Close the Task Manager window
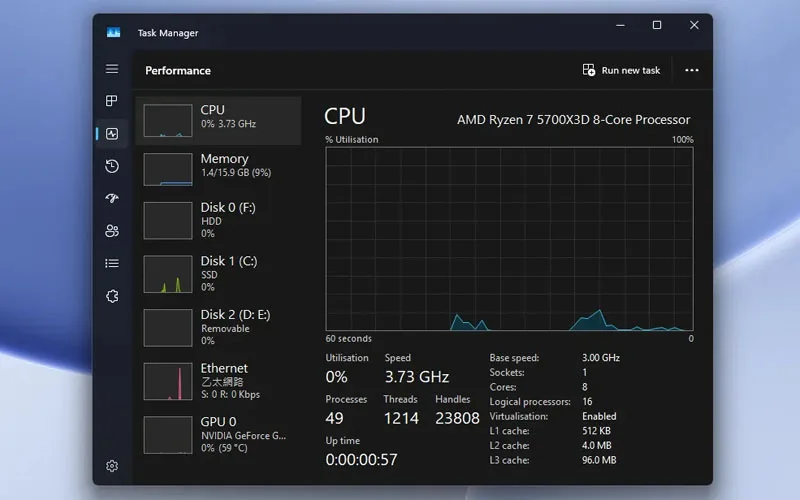Screen dimensions: 800x500 click(694, 25)
